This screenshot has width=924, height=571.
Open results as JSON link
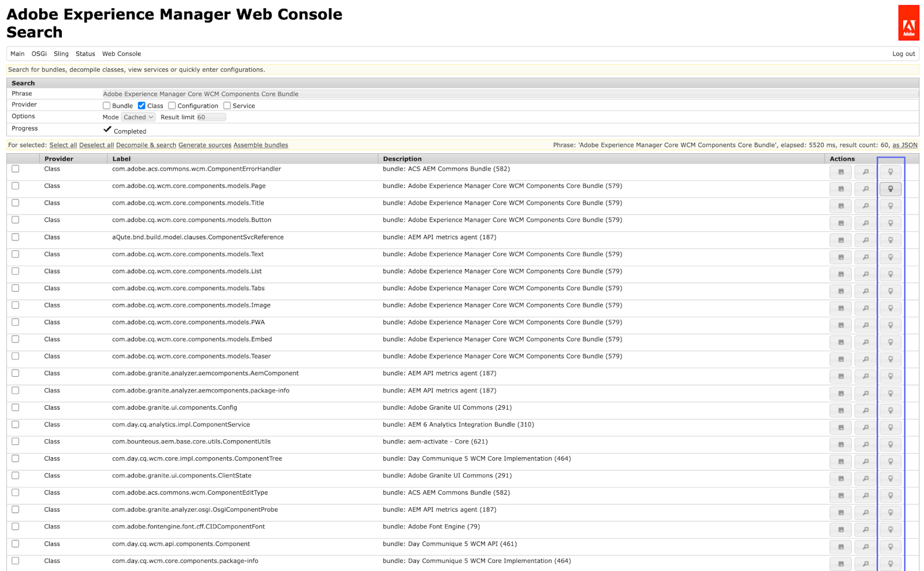[x=905, y=145]
